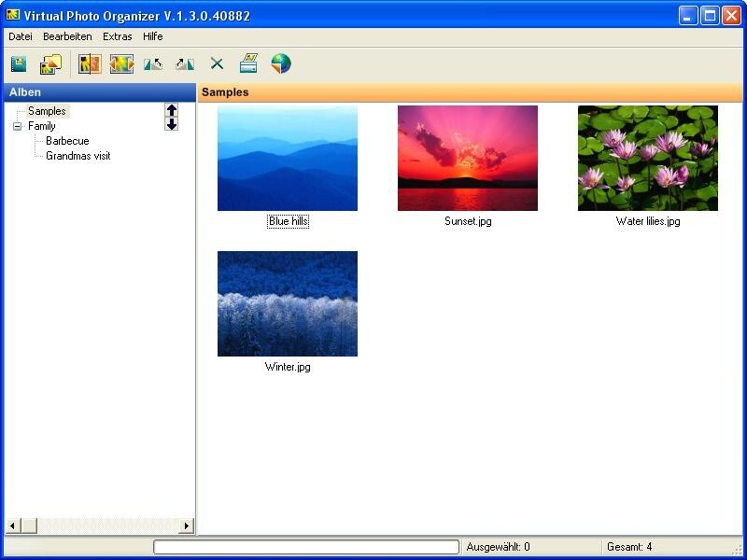Image resolution: width=747 pixels, height=560 pixels.
Task: Open the Hilfe menu
Action: pos(151,36)
